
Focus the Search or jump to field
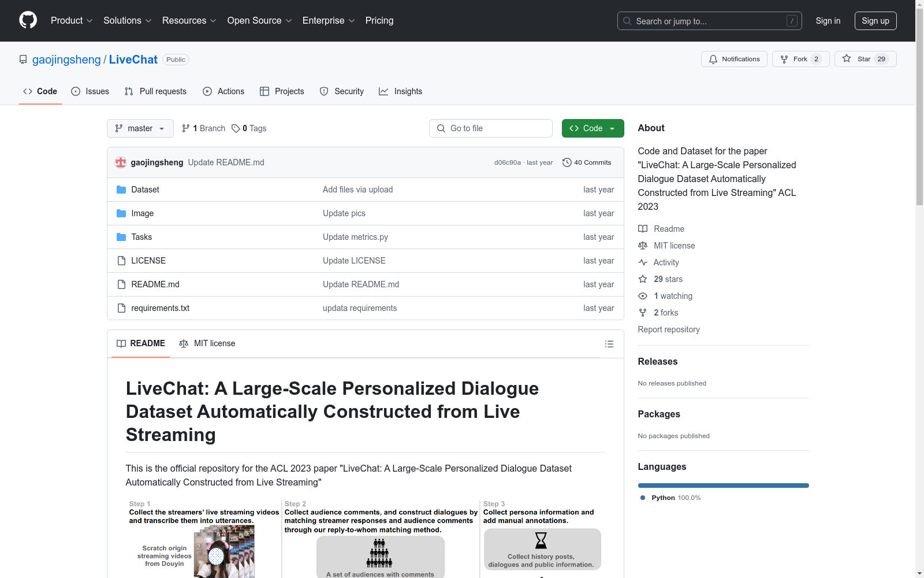click(x=710, y=21)
